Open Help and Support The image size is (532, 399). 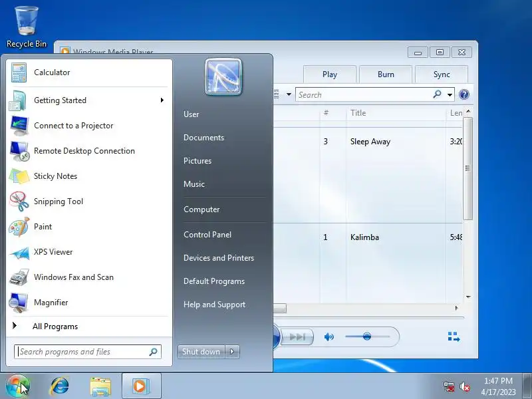pyautogui.click(x=214, y=305)
